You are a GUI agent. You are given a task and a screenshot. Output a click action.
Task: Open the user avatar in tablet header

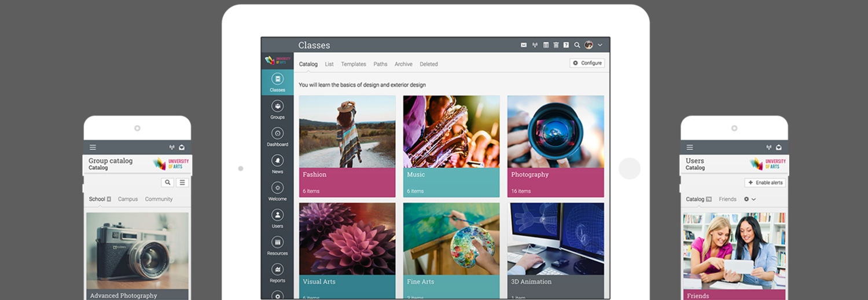tap(589, 45)
